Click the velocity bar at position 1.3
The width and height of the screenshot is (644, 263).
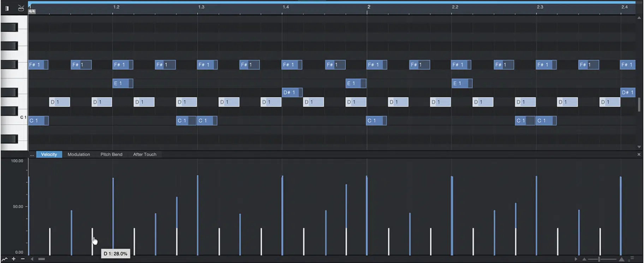tap(198, 215)
